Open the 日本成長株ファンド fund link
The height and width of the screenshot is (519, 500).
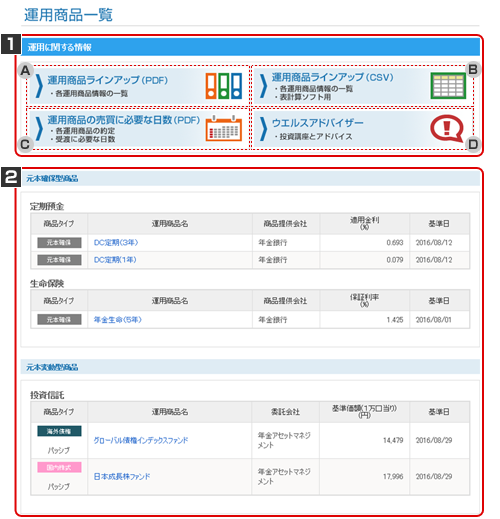tap(122, 477)
